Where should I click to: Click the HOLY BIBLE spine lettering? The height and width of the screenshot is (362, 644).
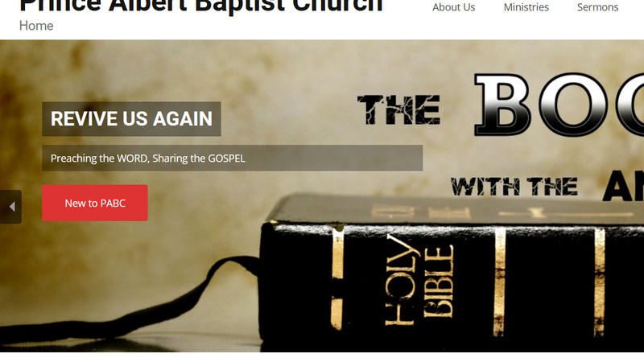tap(419, 282)
